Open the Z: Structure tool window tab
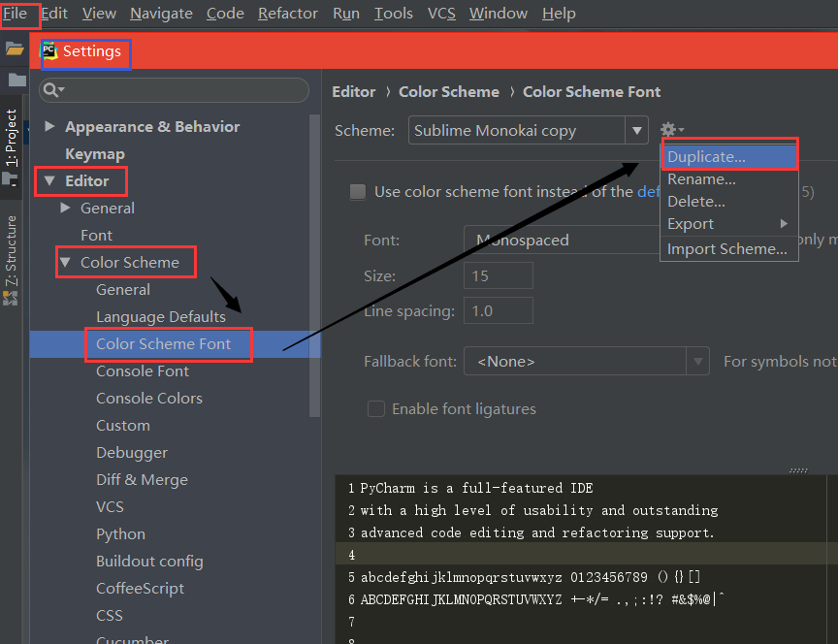 (x=12, y=250)
